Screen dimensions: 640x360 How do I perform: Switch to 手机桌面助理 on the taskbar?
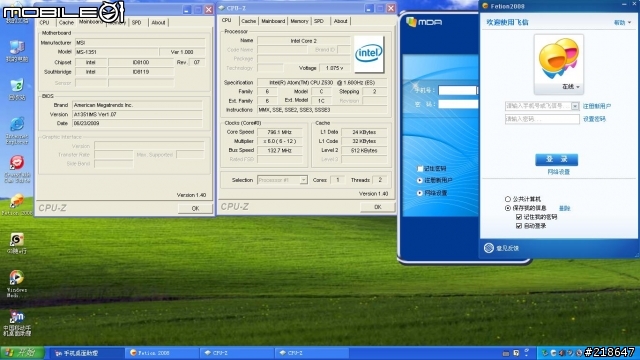click(86, 353)
